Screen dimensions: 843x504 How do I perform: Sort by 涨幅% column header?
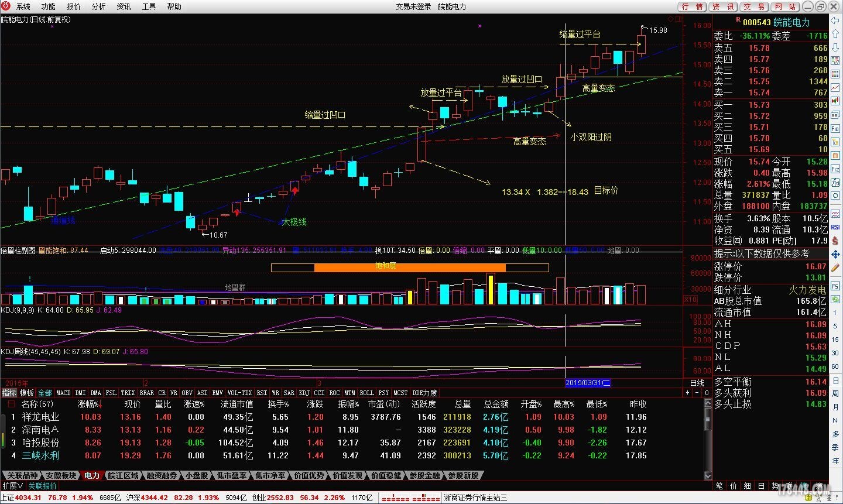90,404
